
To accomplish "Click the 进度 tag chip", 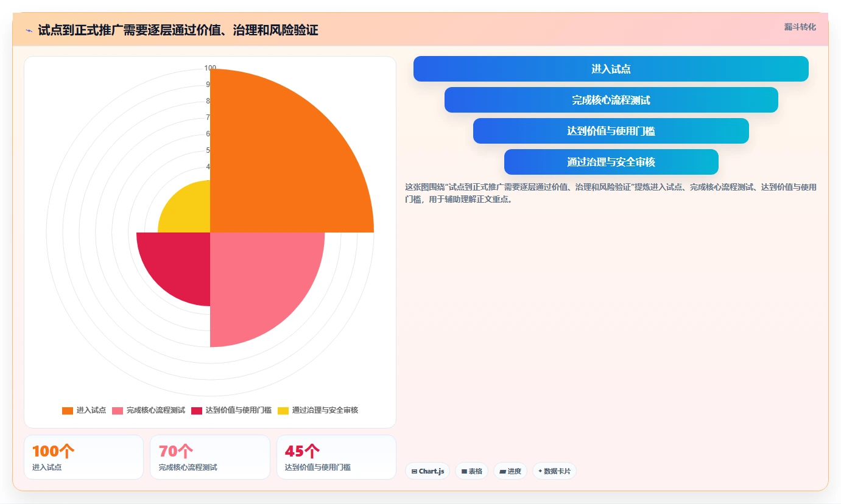I will tap(510, 471).
